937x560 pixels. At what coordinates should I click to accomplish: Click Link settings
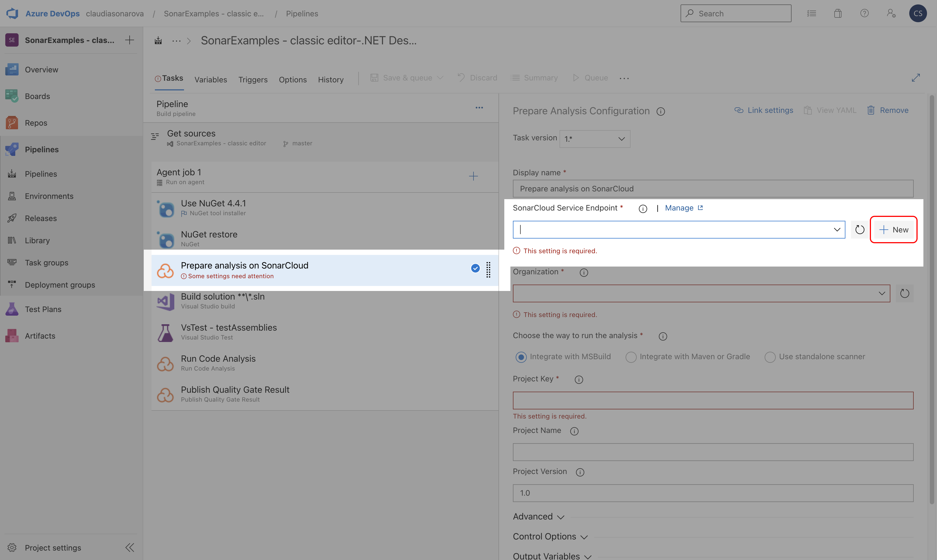pyautogui.click(x=763, y=110)
